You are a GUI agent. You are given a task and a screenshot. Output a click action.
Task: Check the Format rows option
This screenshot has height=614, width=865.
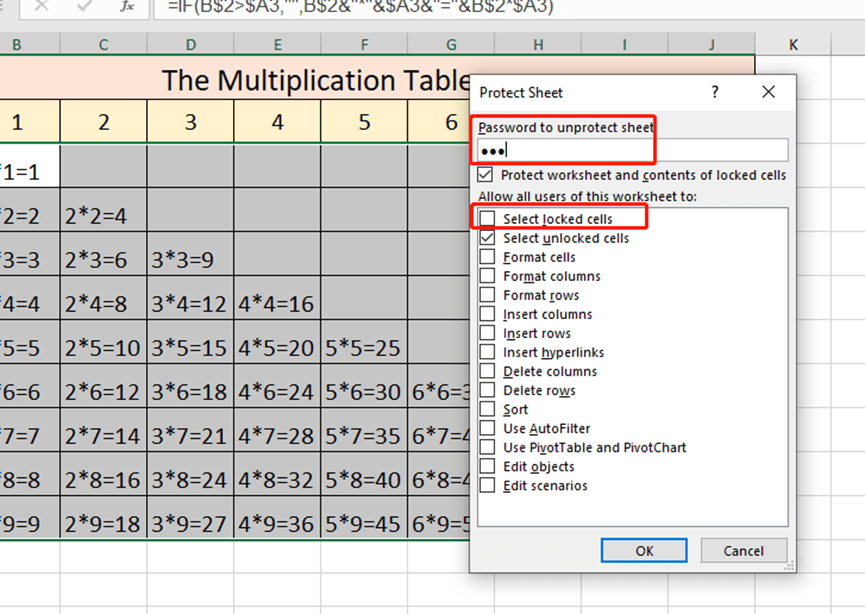(488, 295)
